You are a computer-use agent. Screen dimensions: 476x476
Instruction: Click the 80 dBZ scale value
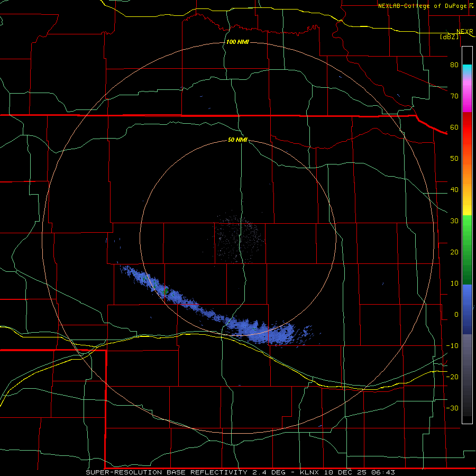click(x=454, y=65)
